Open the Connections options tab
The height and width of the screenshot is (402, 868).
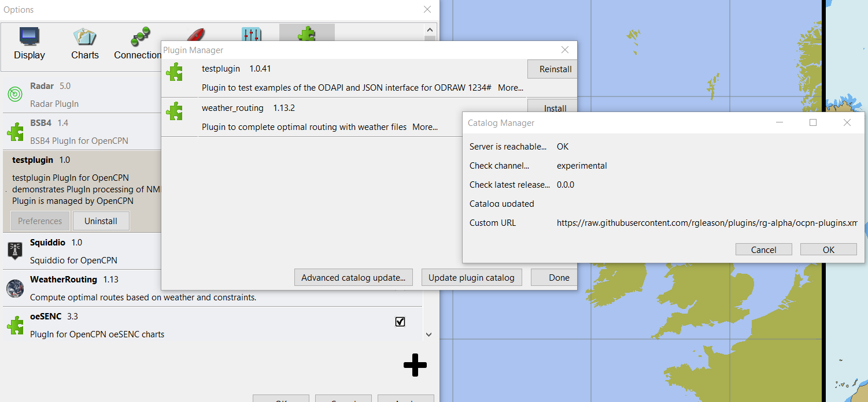138,44
